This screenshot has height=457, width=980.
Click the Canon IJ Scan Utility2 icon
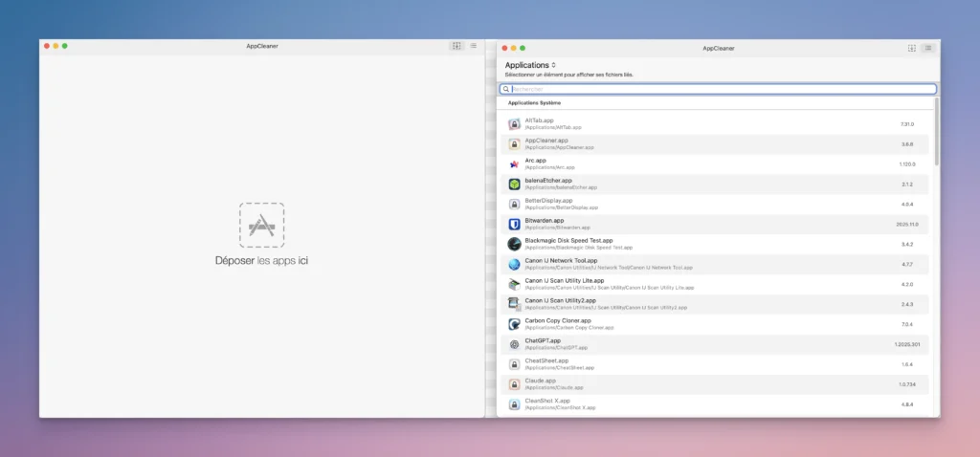514,304
